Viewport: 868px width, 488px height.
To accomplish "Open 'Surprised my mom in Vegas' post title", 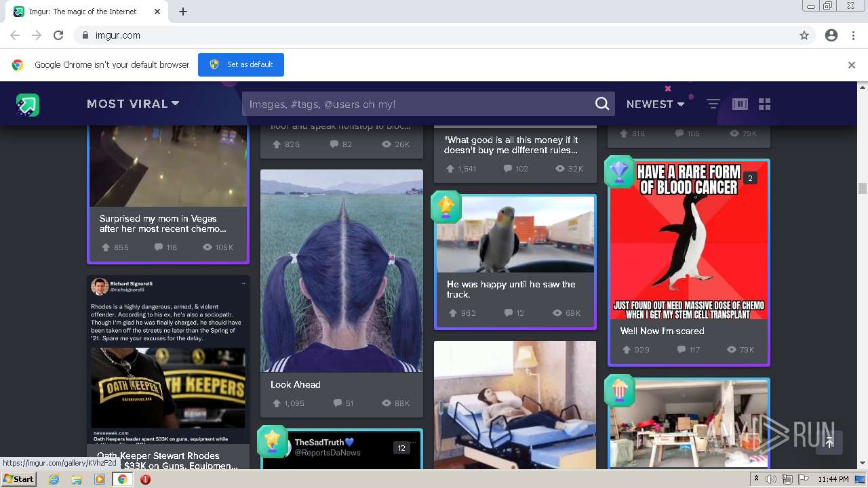I will (x=163, y=224).
